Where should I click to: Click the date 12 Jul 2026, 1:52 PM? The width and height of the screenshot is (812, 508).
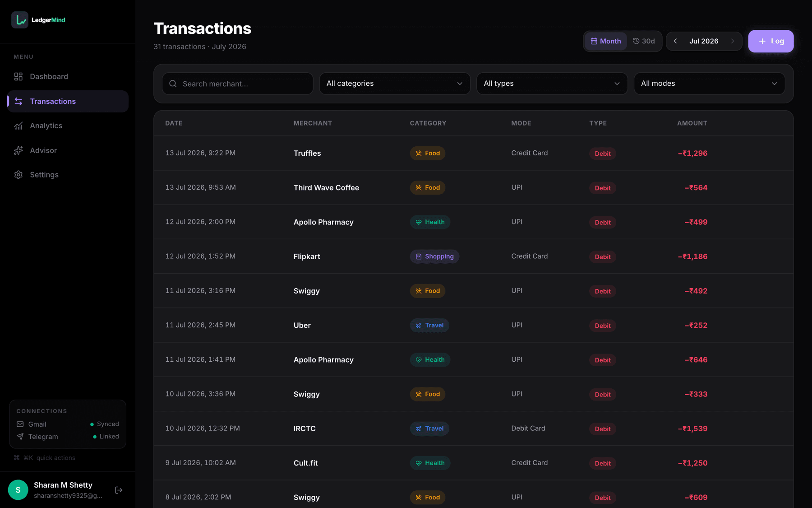point(200,256)
